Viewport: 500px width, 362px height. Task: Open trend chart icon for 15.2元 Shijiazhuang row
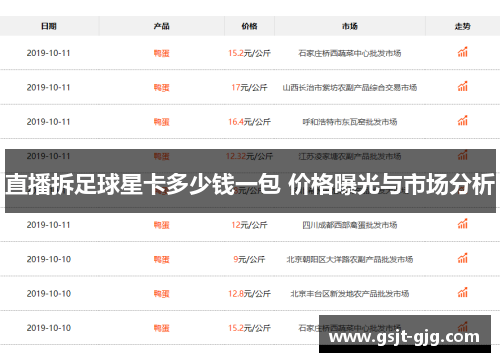pos(463,52)
